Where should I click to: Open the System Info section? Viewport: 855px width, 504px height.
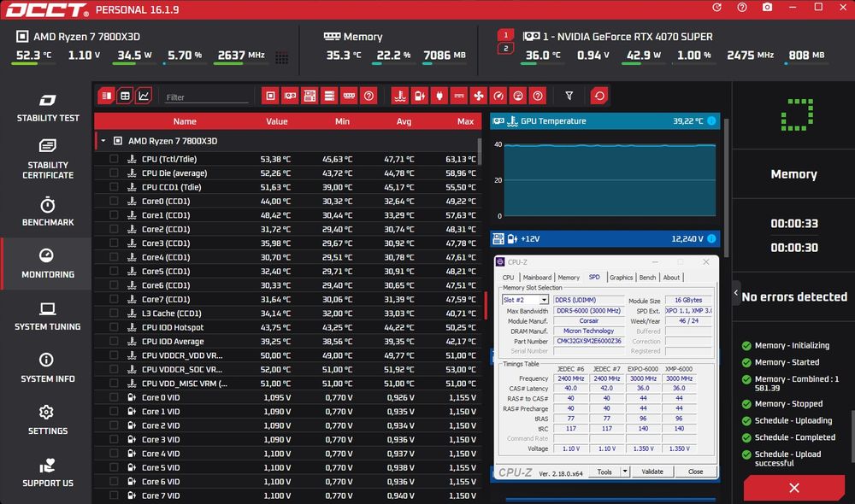point(47,368)
